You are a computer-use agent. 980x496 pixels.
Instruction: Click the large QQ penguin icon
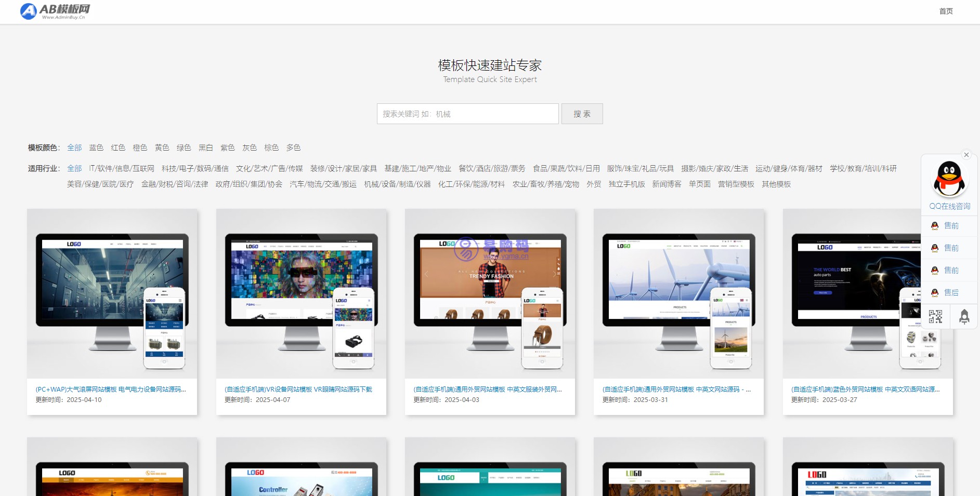point(949,179)
